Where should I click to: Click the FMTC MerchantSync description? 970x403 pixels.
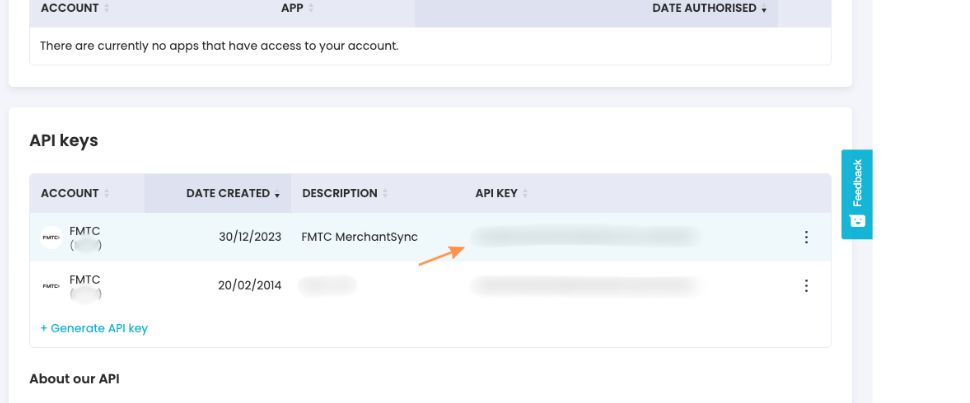(x=360, y=237)
